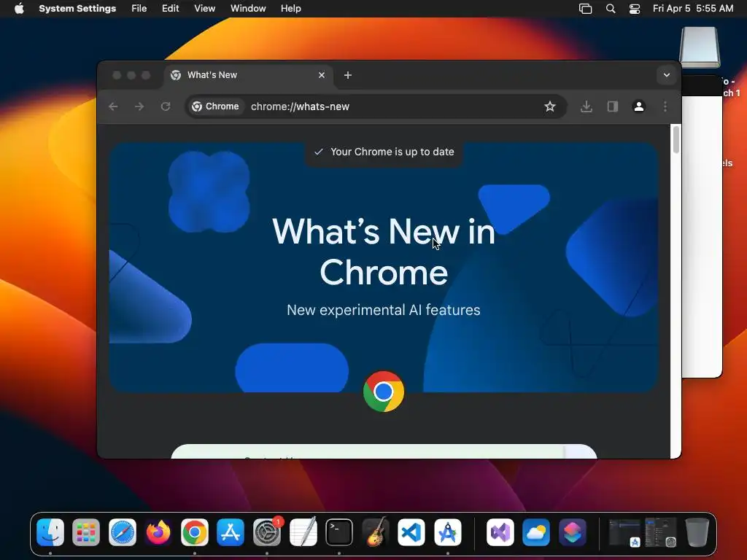
Task: Open the View menu
Action: point(204,9)
